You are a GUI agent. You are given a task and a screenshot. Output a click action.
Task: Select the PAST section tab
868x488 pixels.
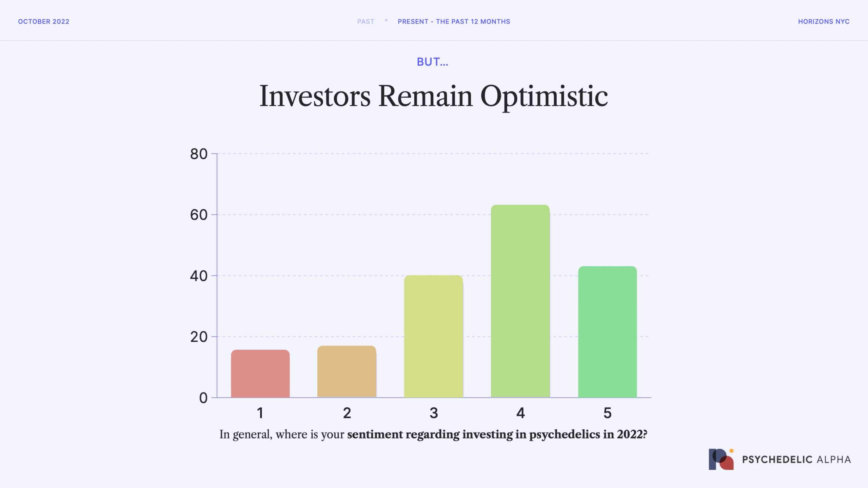(366, 22)
